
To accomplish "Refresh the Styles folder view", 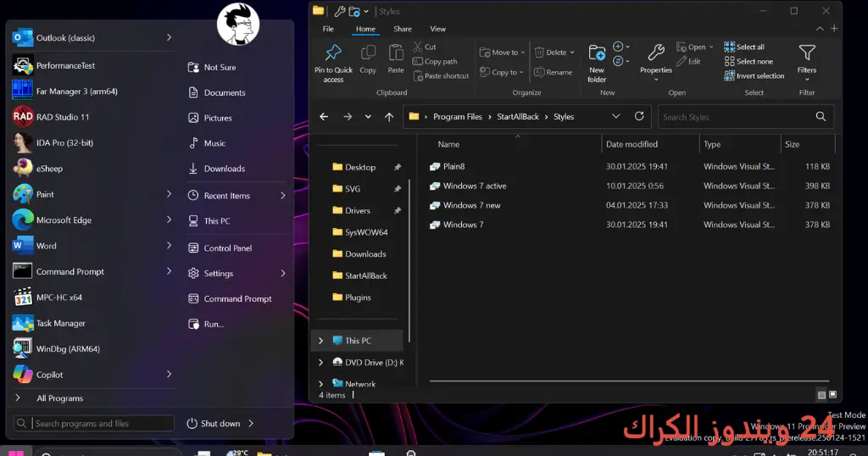I will point(639,116).
